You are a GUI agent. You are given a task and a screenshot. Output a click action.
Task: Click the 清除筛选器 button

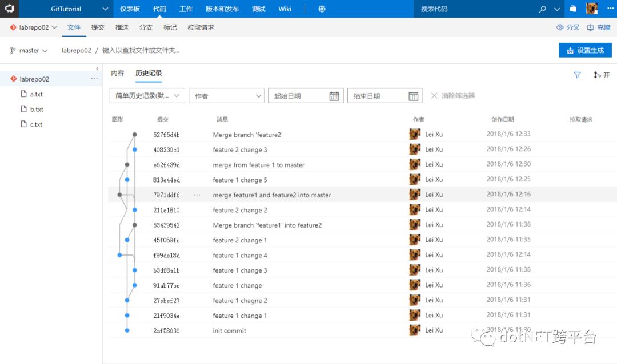pos(453,95)
